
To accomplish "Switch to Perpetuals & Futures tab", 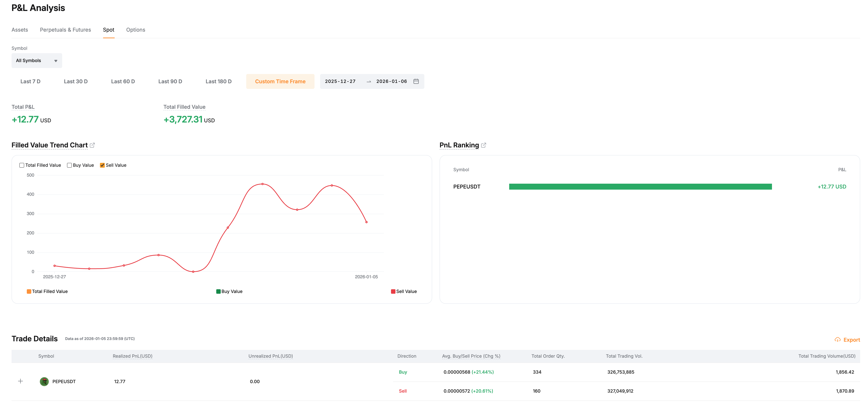I will pos(65,30).
